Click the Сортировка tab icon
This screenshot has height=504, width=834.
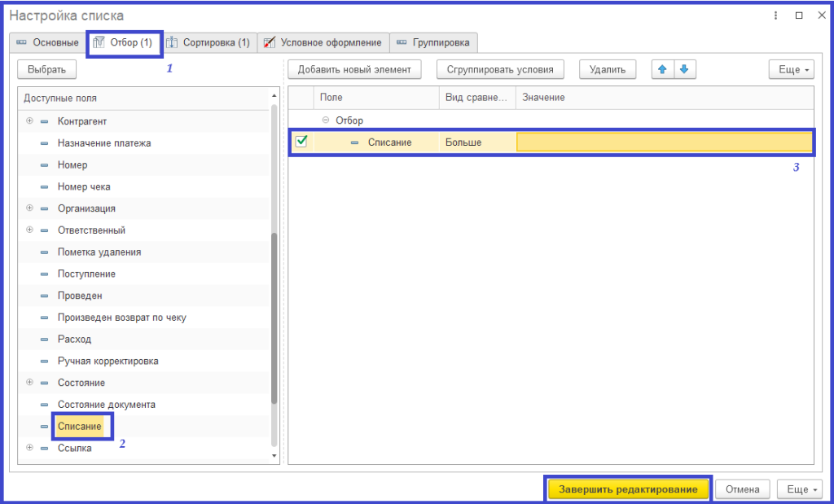click(172, 42)
